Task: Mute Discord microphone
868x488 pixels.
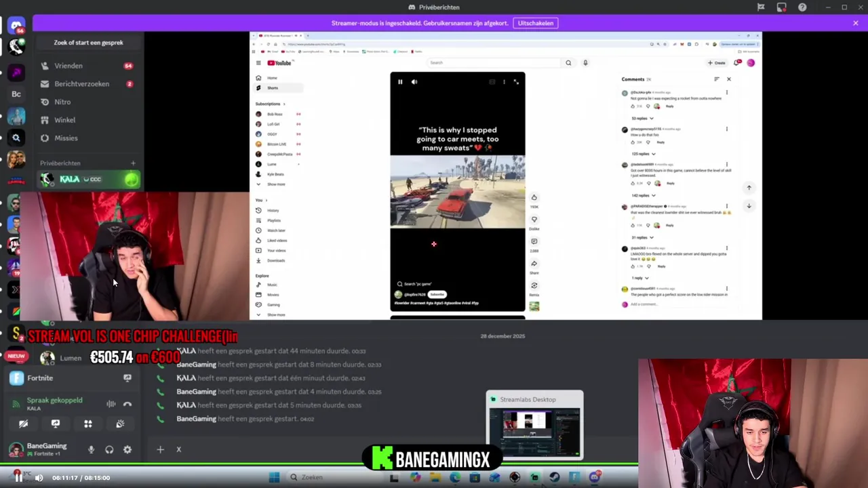Action: [x=91, y=450]
